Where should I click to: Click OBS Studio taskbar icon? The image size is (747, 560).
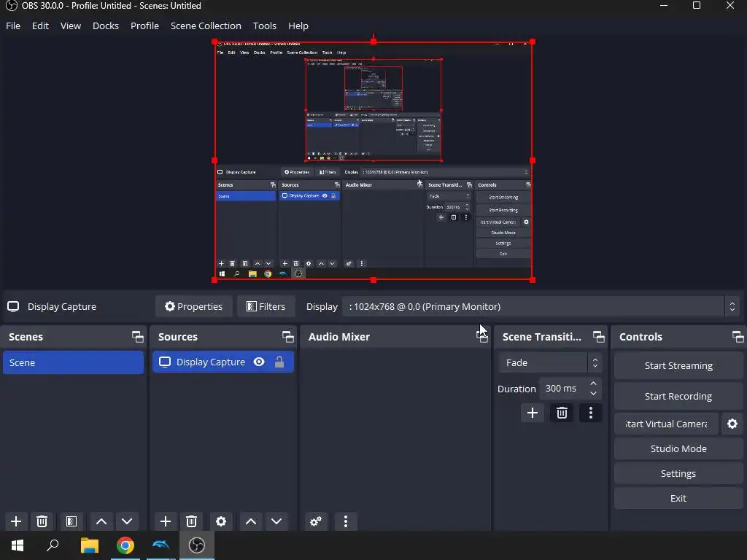click(197, 545)
